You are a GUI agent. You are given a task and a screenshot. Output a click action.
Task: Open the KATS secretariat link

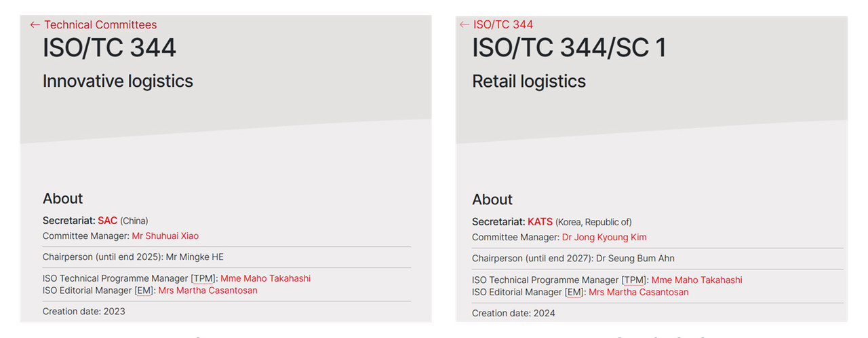[540, 222]
